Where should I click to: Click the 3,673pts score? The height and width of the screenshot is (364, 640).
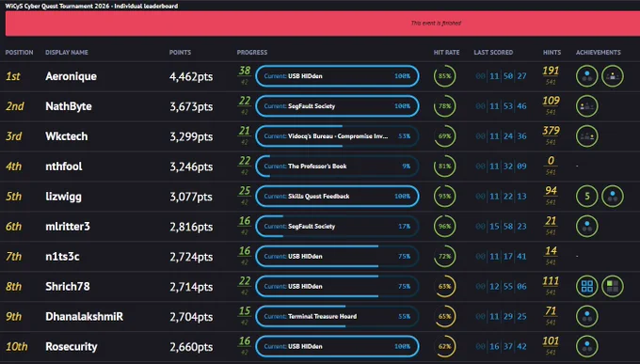tap(191, 106)
